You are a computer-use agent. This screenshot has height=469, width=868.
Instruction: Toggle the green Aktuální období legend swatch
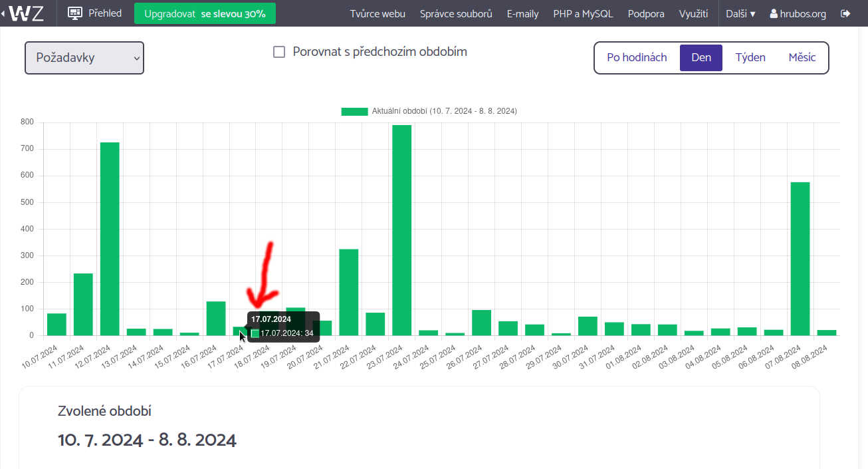tap(354, 111)
